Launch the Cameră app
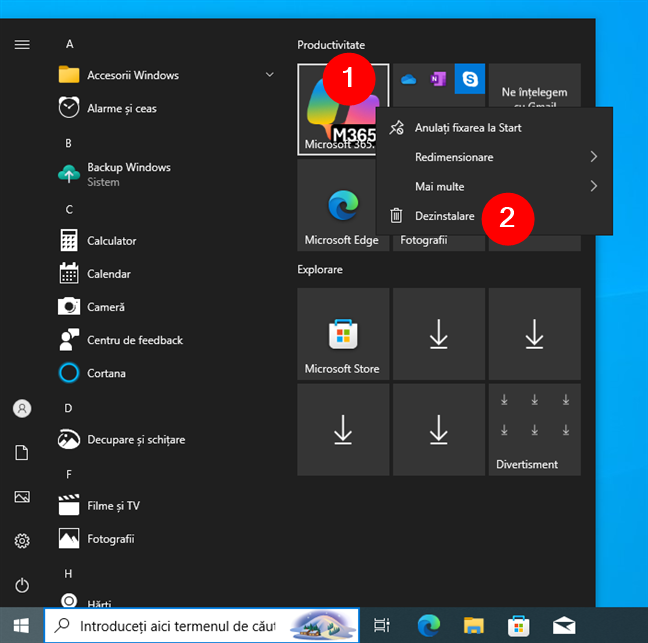Image resolution: width=648 pixels, height=643 pixels. pos(165,307)
